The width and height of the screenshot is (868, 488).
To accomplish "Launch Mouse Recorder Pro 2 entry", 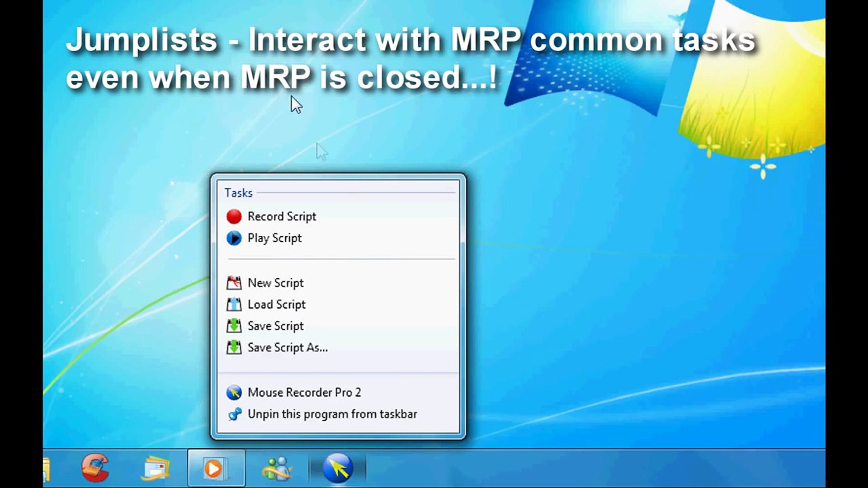I will (338, 393).
